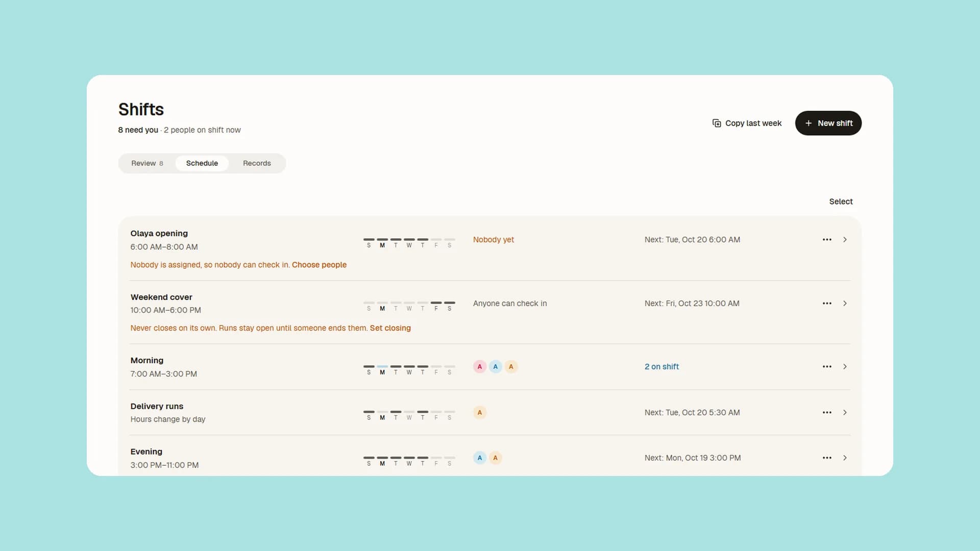
Task: Click Nobody yet status text
Action: coord(493,240)
